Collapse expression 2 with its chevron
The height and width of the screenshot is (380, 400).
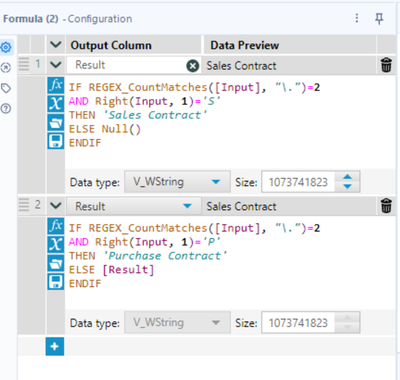click(x=56, y=206)
